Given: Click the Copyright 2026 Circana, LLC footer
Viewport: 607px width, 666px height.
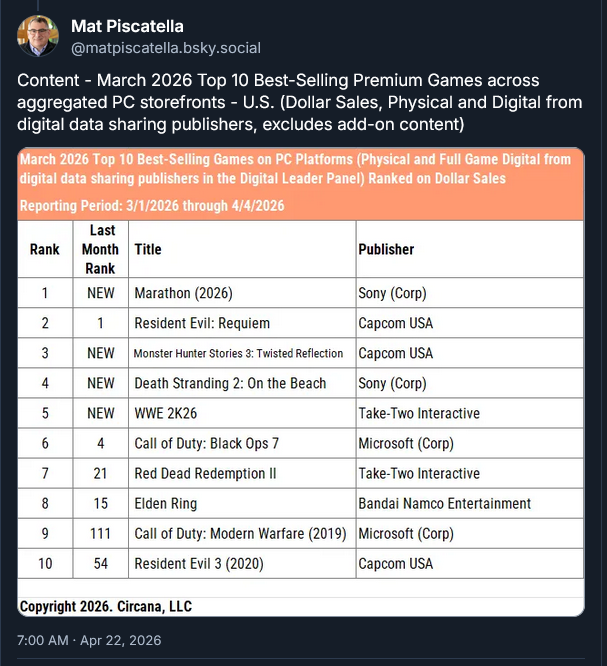Looking at the screenshot, I should coord(106,607).
